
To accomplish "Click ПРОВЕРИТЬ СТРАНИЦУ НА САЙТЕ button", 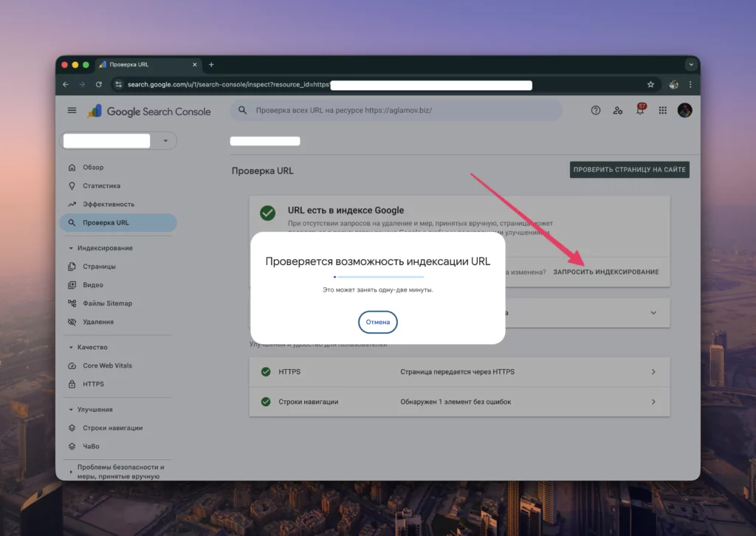I will pyautogui.click(x=629, y=170).
